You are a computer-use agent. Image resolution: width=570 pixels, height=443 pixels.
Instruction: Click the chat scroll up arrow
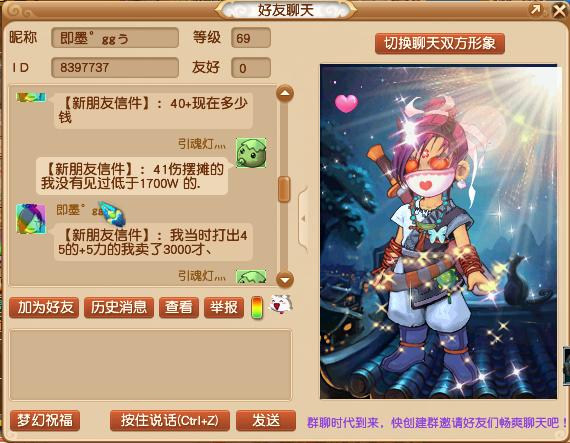pyautogui.click(x=285, y=94)
